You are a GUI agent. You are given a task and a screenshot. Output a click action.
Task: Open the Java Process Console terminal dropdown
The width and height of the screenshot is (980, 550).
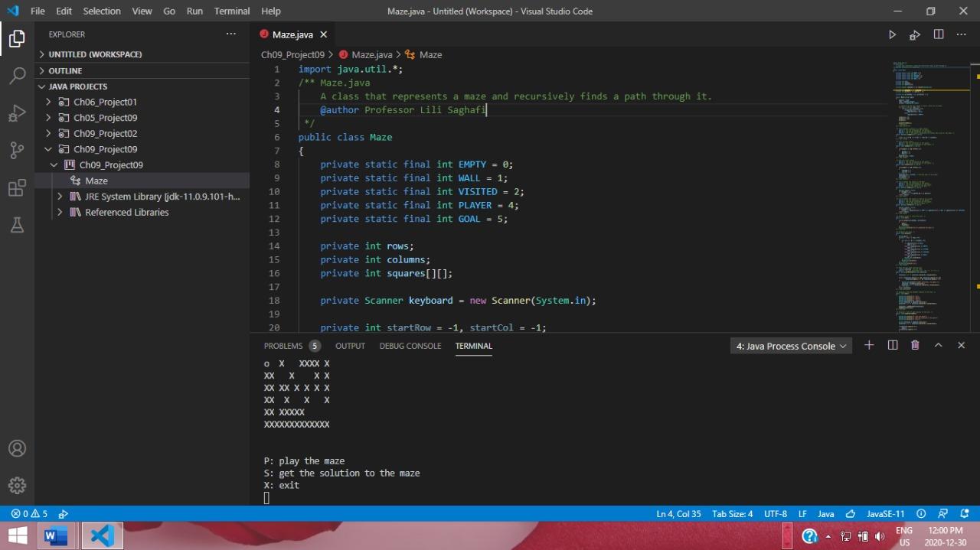click(x=791, y=346)
